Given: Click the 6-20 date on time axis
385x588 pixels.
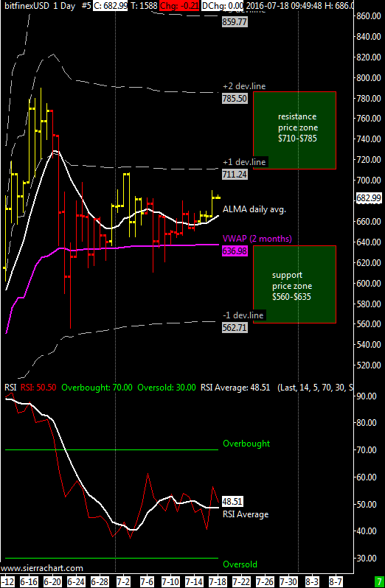Looking at the screenshot, I should tap(52, 581).
